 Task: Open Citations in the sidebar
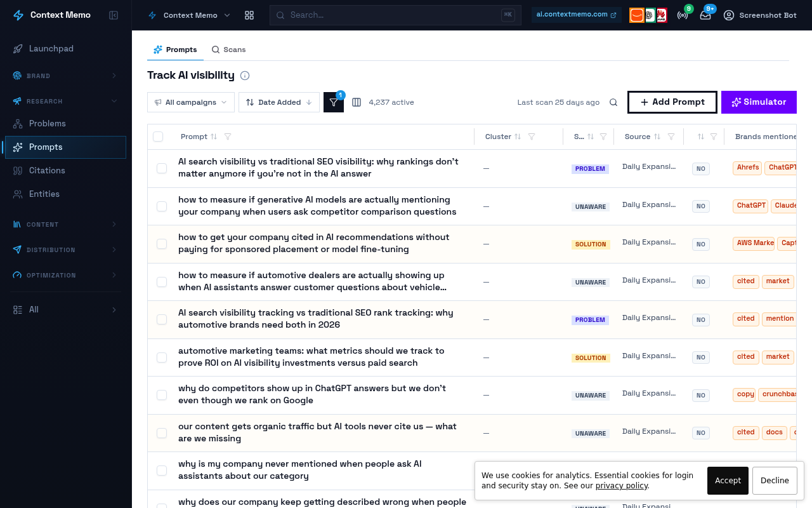coord(66,170)
